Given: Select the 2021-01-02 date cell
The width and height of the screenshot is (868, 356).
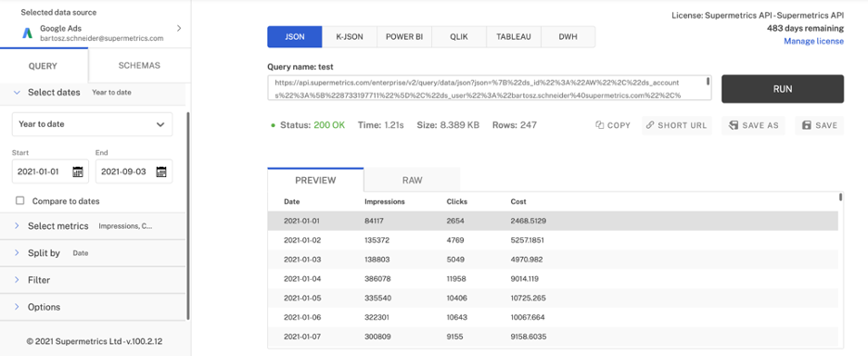Looking at the screenshot, I should click(x=302, y=240).
